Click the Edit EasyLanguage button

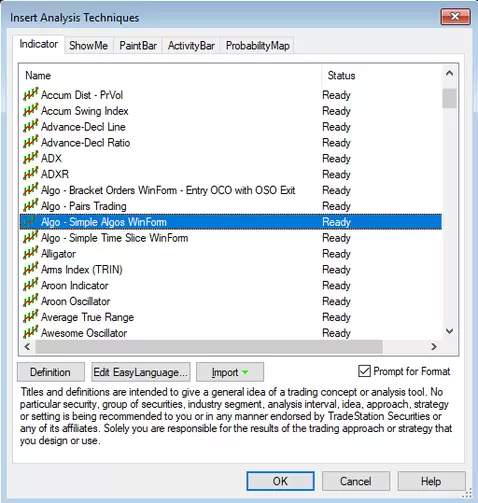click(141, 372)
